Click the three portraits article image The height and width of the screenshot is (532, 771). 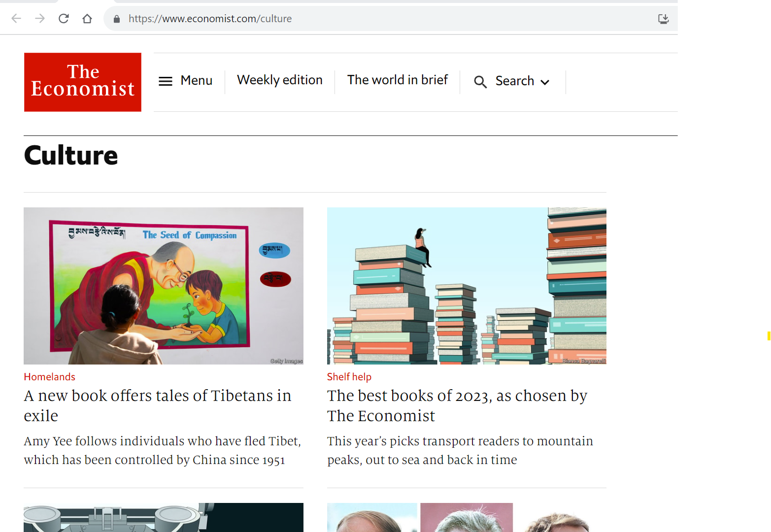[467, 517]
